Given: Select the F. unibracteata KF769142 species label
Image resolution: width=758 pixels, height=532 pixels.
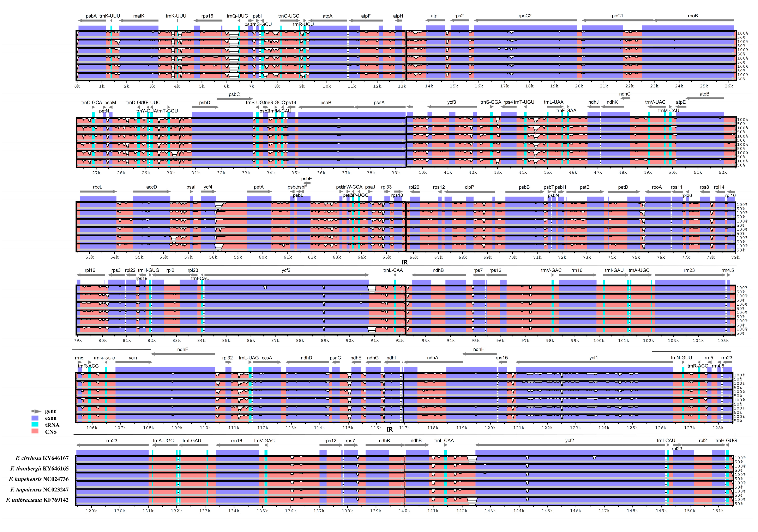Looking at the screenshot, I should pyautogui.click(x=37, y=500).
